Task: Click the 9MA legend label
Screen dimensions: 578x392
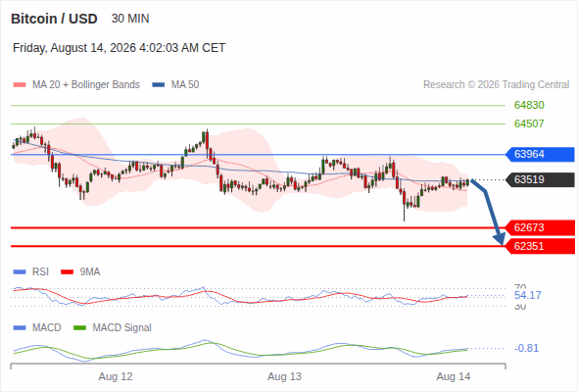Action: [90, 271]
